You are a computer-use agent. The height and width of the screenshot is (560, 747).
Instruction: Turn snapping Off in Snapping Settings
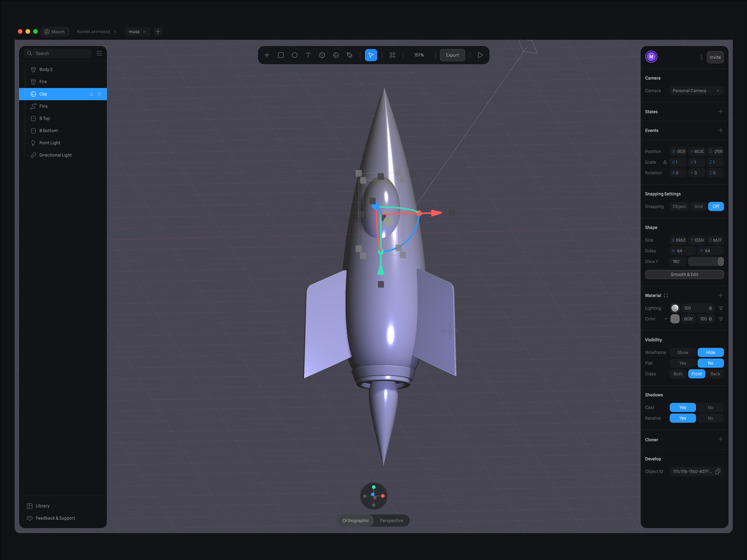[716, 206]
